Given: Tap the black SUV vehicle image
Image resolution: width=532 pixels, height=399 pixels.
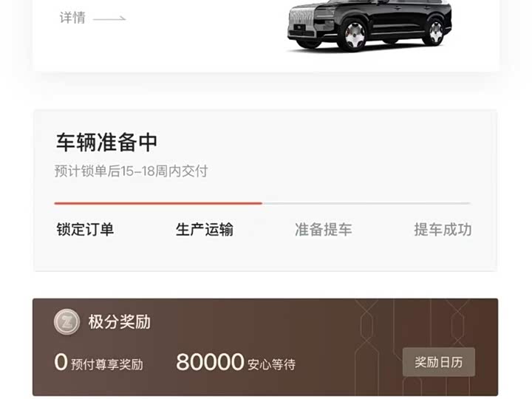Looking at the screenshot, I should click(x=369, y=25).
